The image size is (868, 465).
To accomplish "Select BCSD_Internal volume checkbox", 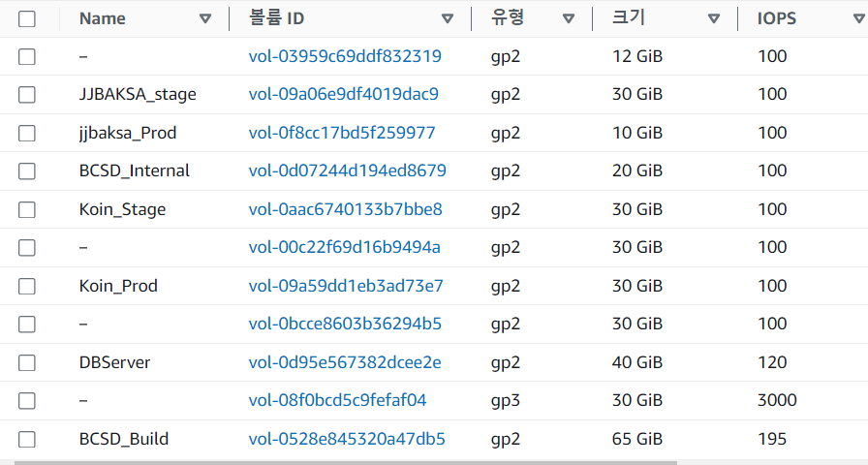I will tap(26, 171).
